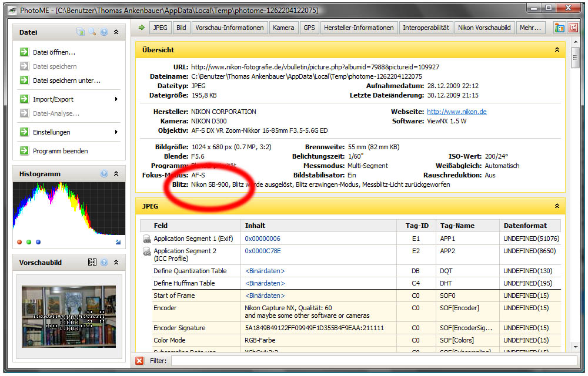The image size is (588, 376).
Task: Click the scrollbar up arrow
Action: coord(575,42)
